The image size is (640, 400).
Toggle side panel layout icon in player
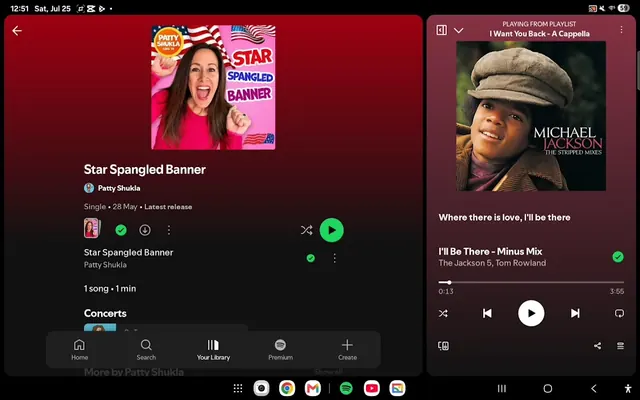coord(441,30)
